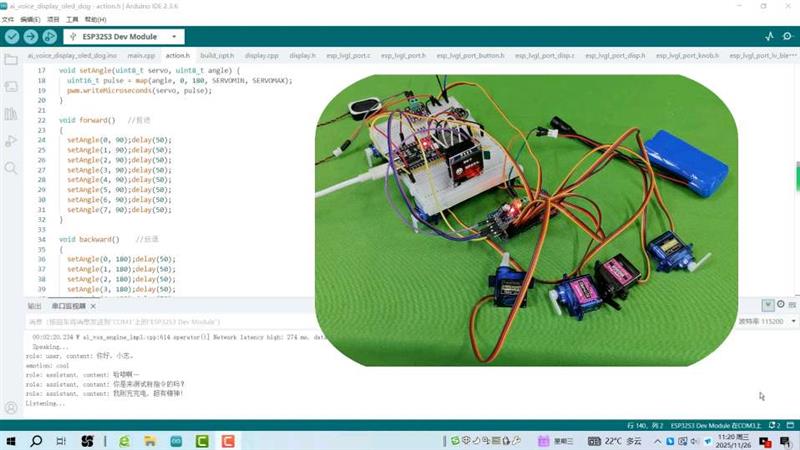The image size is (800, 450).
Task: Open the 项目 menu
Action: [x=53, y=19]
